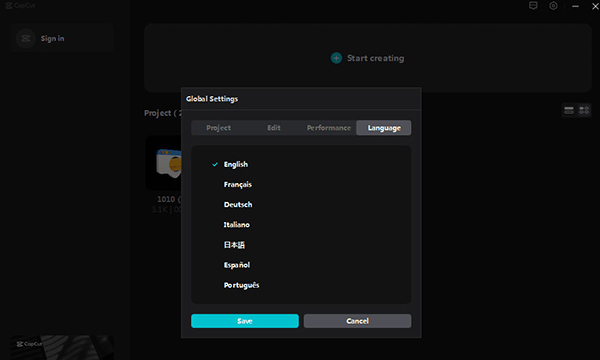Viewport: 600px width, 360px height.
Task: Cancel the Global Settings dialog
Action: pyautogui.click(x=357, y=321)
